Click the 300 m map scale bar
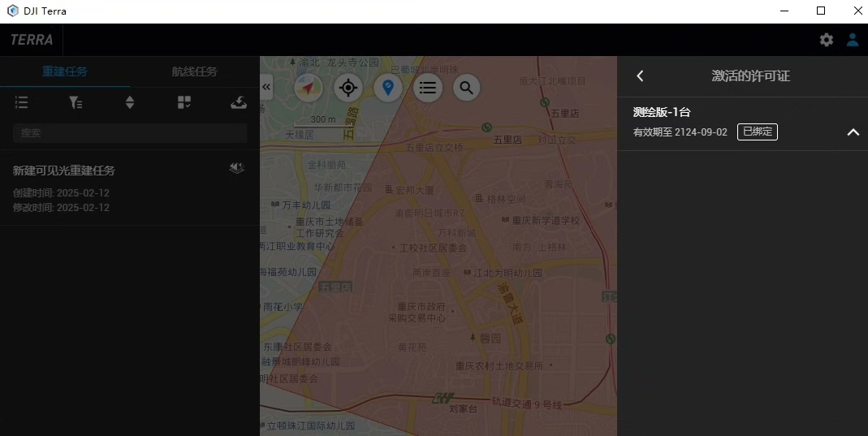Screen dimensions: 868x436 [x=322, y=122]
